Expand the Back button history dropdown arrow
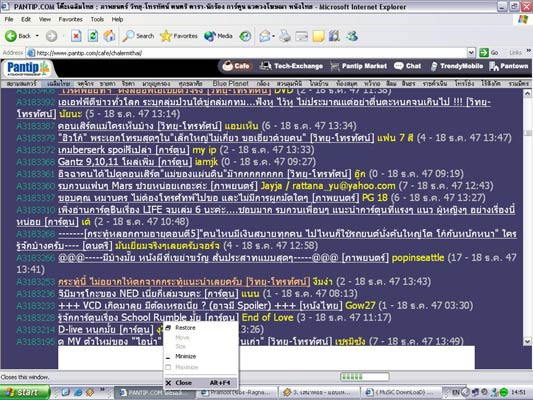The width and height of the screenshot is (533, 400). 37,36
